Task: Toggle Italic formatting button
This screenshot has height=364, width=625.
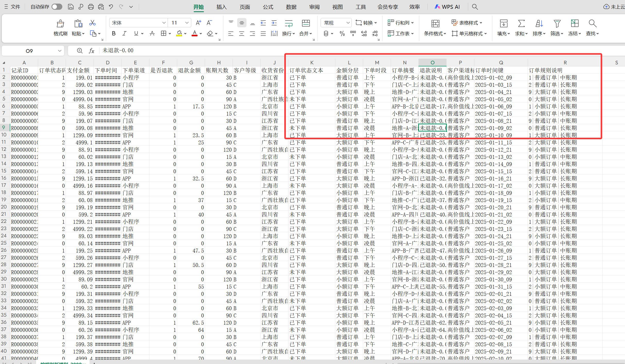Action: click(124, 33)
